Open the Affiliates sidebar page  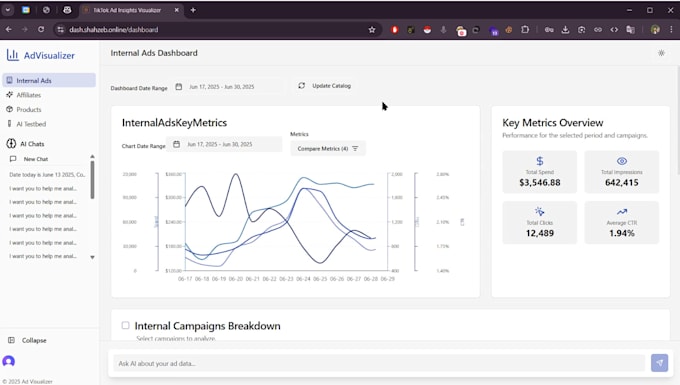click(29, 95)
